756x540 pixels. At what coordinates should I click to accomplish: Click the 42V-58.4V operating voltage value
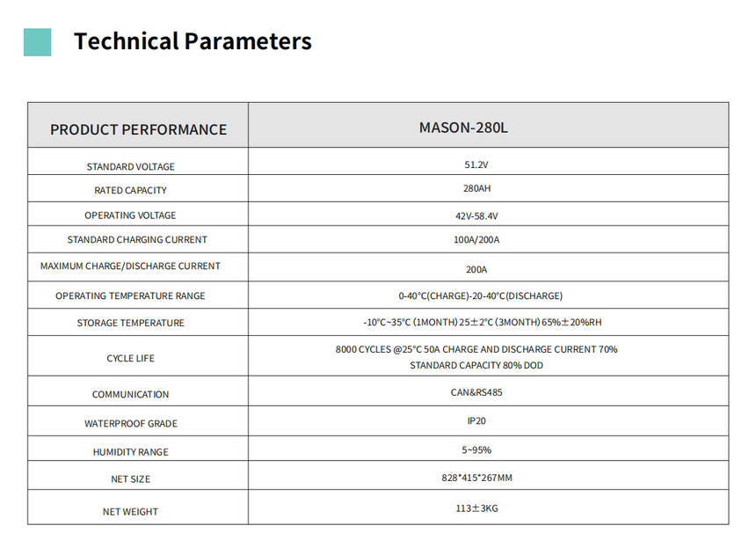point(476,215)
